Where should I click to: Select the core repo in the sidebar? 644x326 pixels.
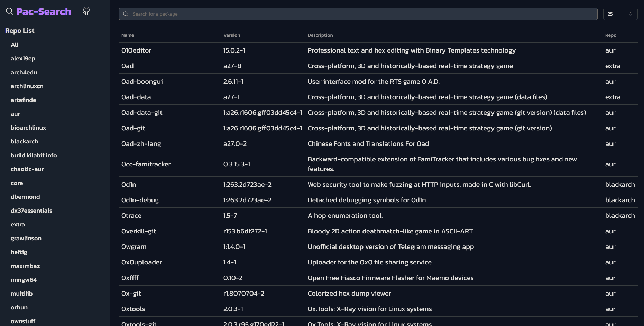coord(17,183)
